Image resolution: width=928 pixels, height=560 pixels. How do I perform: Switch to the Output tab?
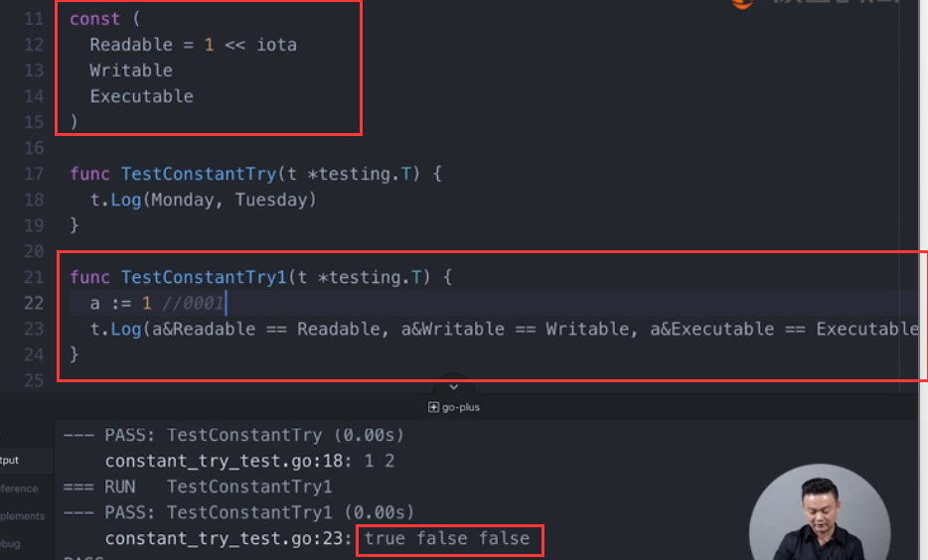pos(10,460)
